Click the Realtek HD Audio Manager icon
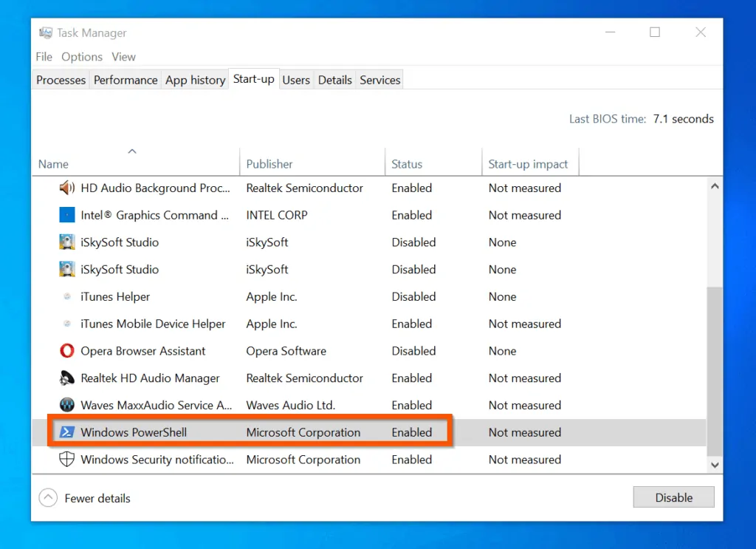The height and width of the screenshot is (549, 756). (66, 378)
